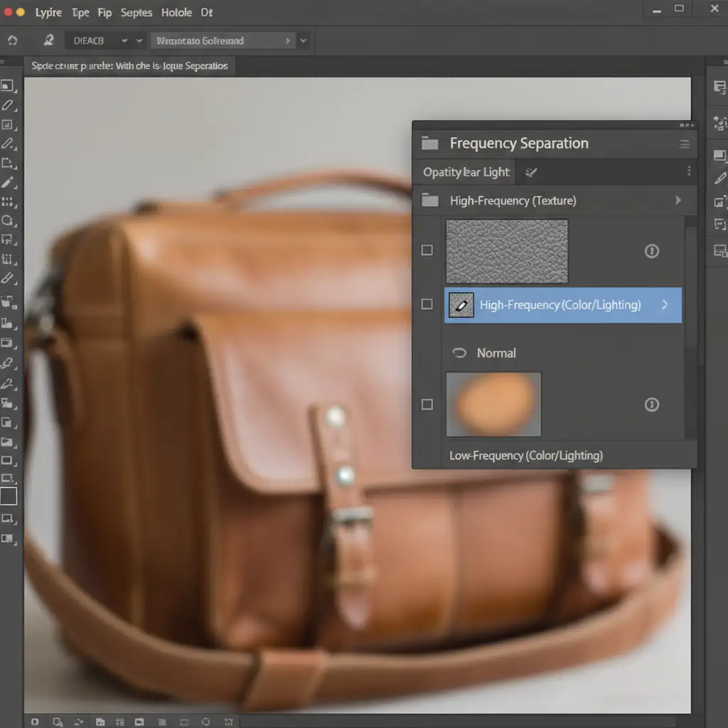The height and width of the screenshot is (728, 728).
Task: Expand the selected High-Frequency (Color/Lighting) chevron
Action: click(x=665, y=305)
